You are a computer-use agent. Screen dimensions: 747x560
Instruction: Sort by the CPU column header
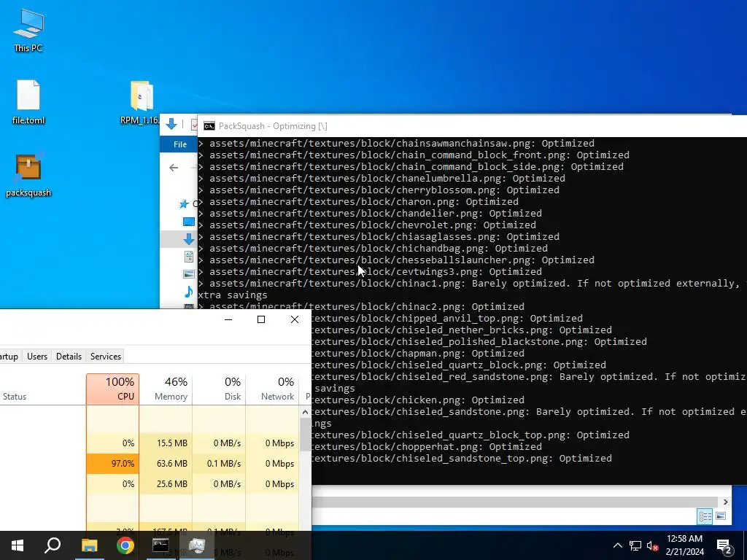point(113,389)
